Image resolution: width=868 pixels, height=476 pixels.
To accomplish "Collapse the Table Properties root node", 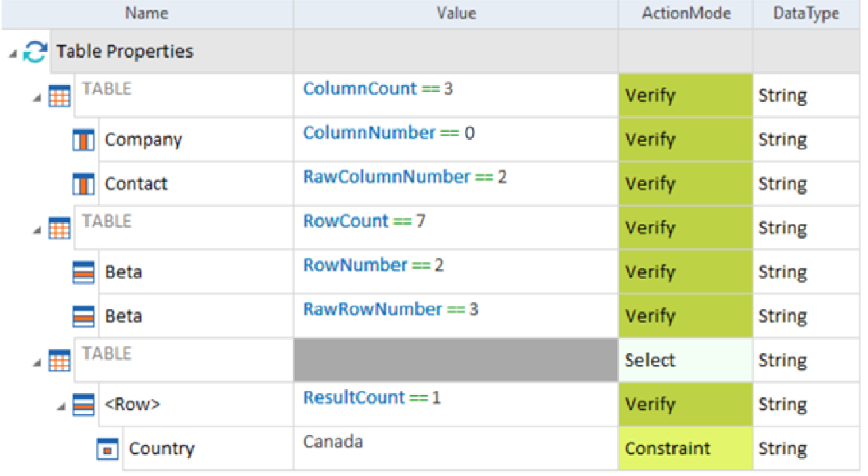I will click(x=13, y=53).
